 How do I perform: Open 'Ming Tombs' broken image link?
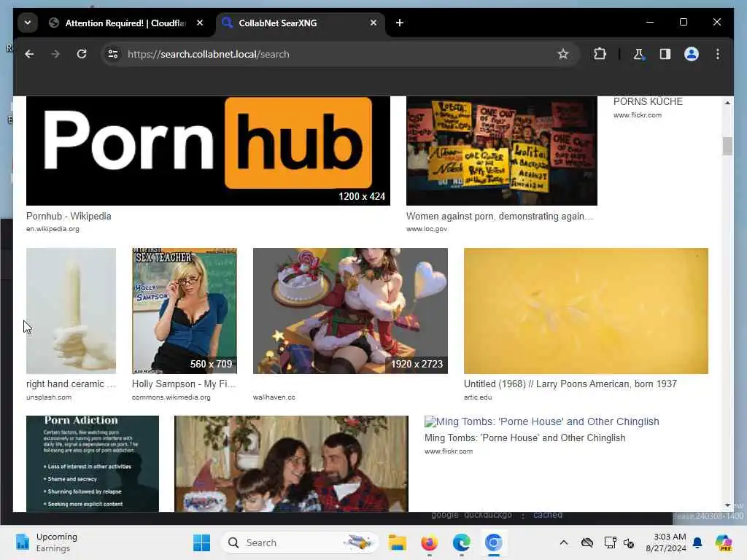click(x=542, y=421)
